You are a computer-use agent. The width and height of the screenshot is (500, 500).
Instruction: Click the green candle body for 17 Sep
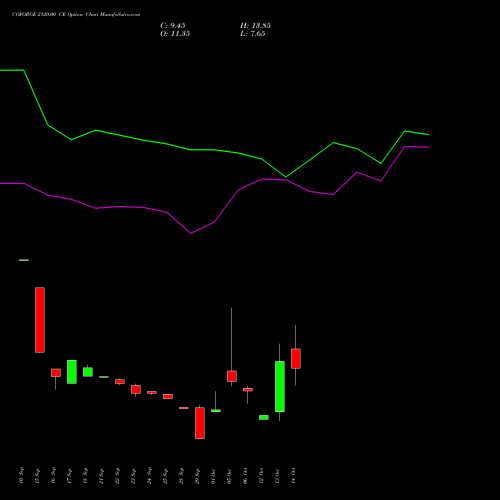[x=72, y=372]
